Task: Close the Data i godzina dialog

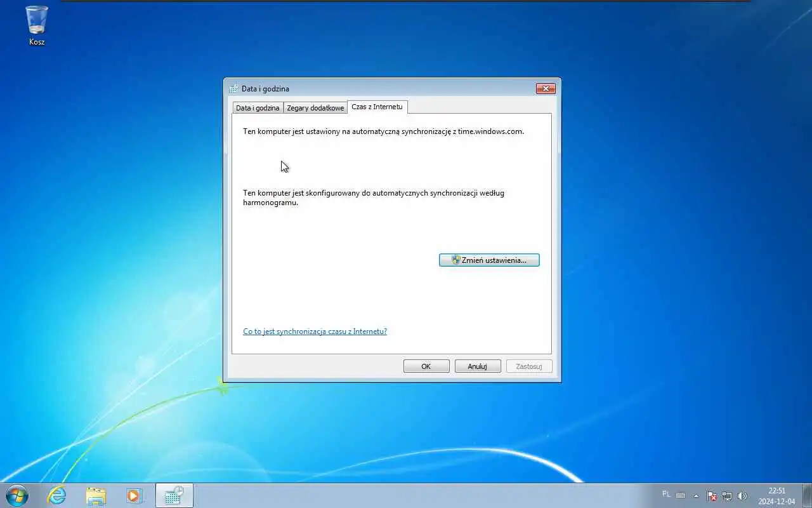Action: tap(546, 89)
